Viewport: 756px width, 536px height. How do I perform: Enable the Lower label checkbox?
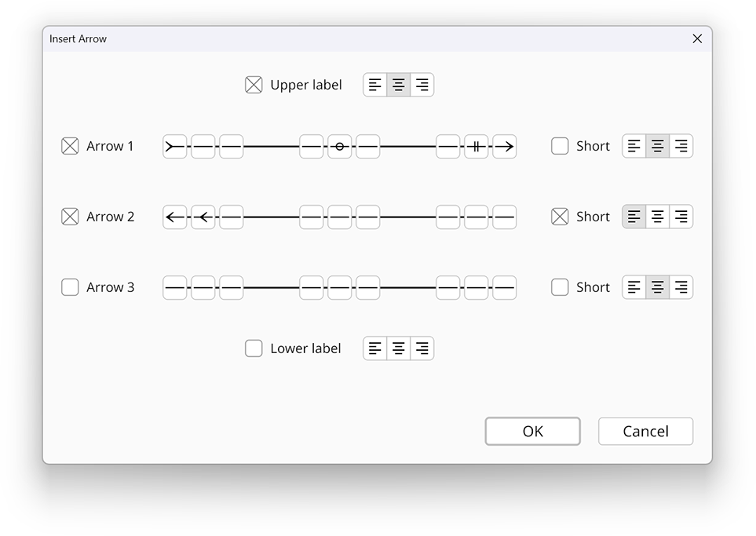point(254,348)
